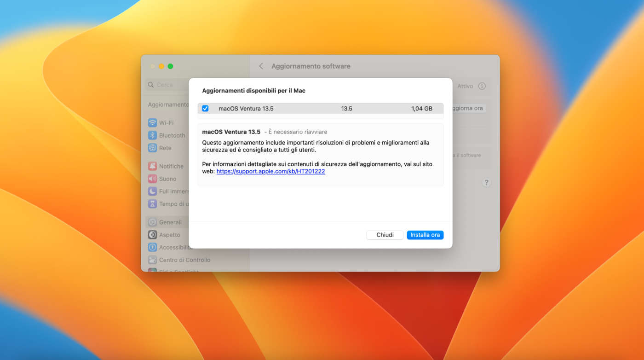Screen dimensions: 644x360
Task: Click the 'È necessario riavviare' note
Action: pyautogui.click(x=298, y=132)
